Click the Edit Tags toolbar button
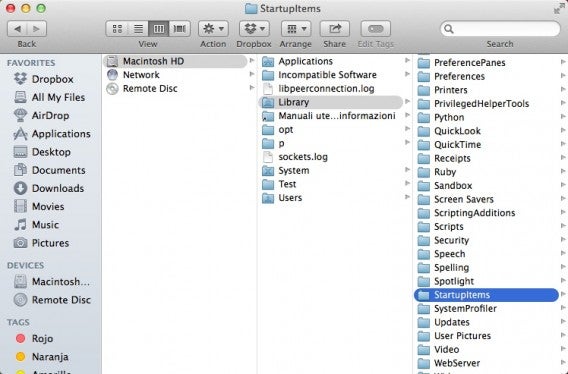568x374 pixels. click(376, 29)
